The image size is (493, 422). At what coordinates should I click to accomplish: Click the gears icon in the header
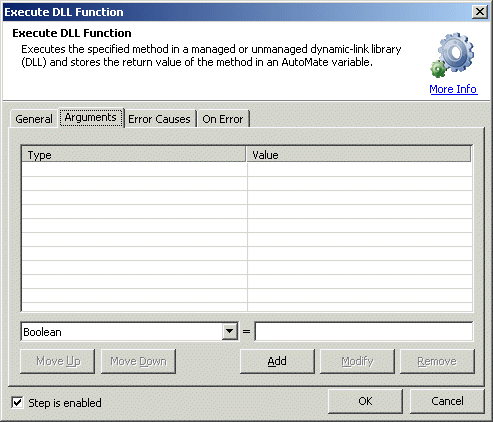(x=452, y=55)
